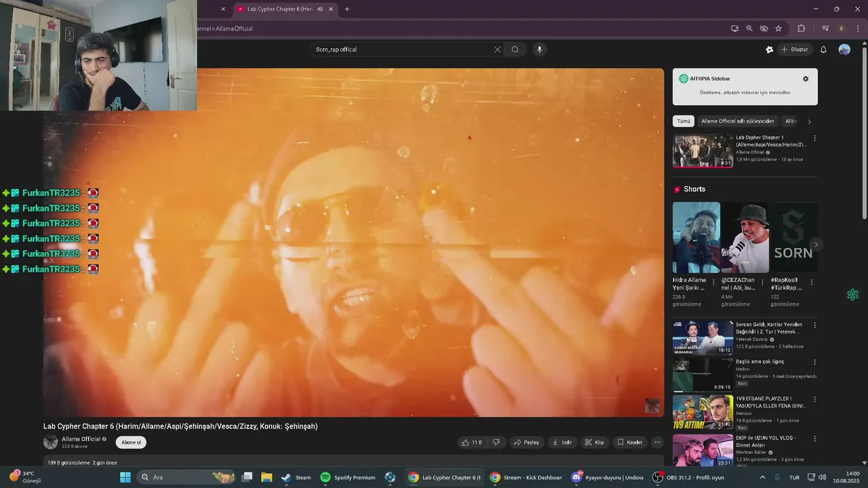Open options for Hidra Allame short
The width and height of the screenshot is (868, 488).
[713, 283]
